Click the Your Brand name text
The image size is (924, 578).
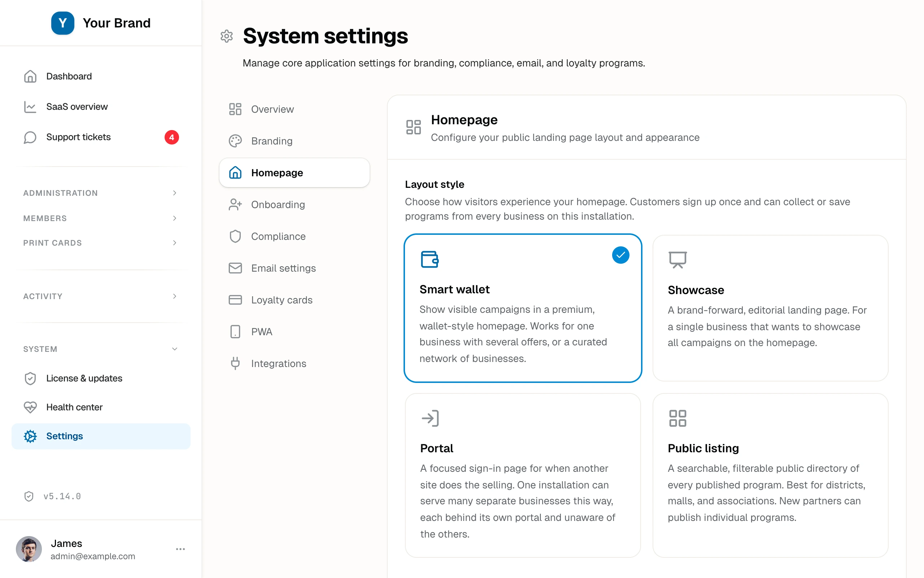tap(117, 23)
